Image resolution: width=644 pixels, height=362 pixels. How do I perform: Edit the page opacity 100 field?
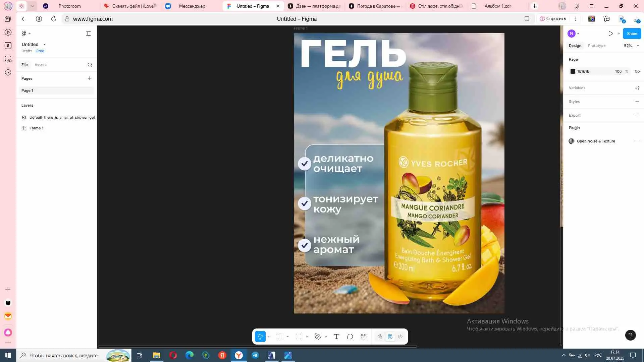click(618, 71)
